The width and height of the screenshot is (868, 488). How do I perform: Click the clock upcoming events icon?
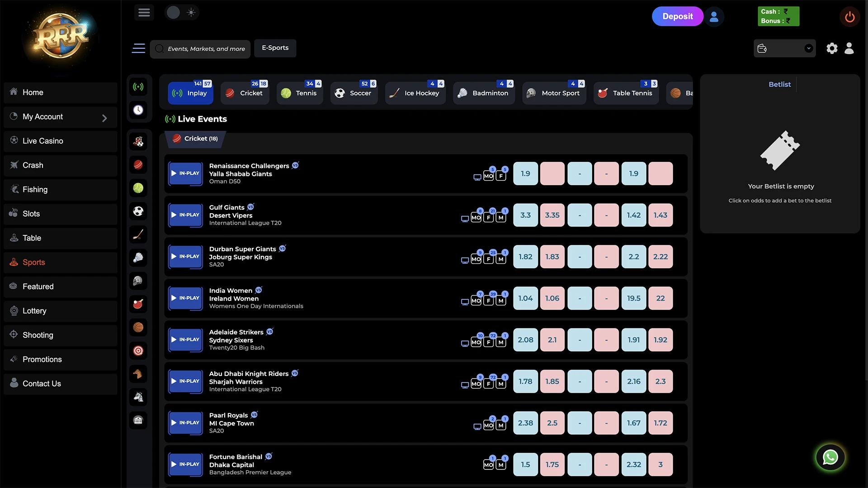click(x=138, y=110)
